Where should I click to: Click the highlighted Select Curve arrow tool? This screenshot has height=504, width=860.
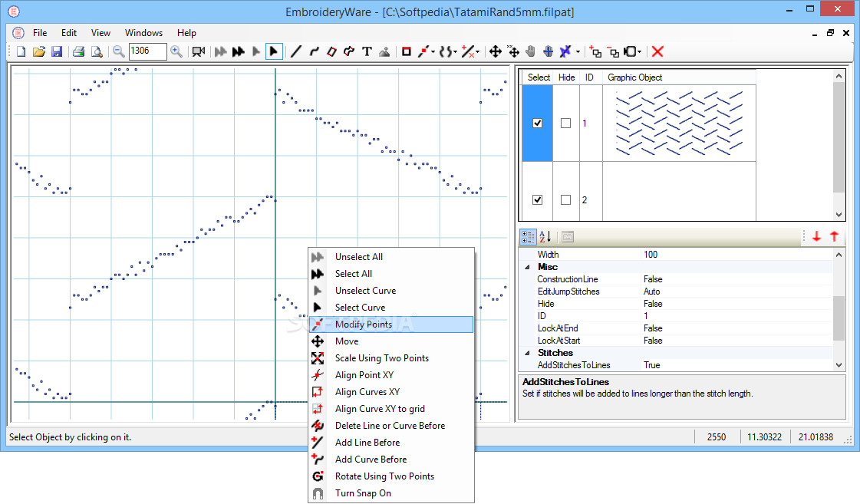tap(273, 51)
